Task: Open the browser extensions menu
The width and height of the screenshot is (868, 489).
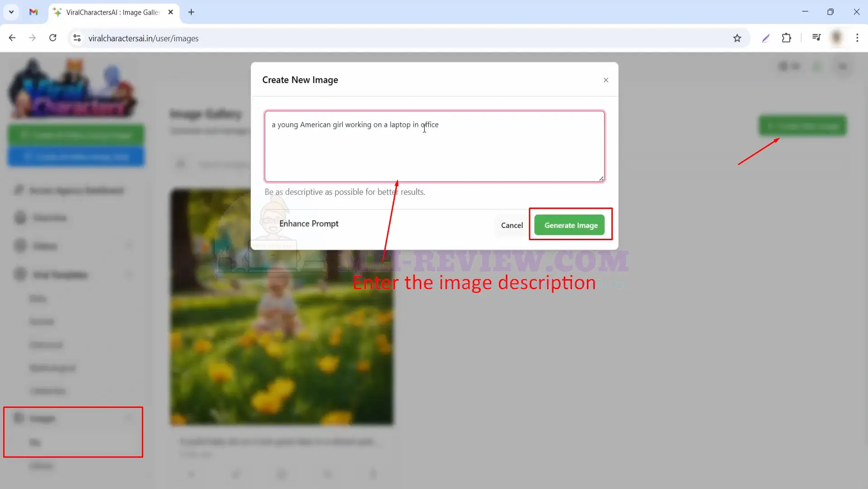Action: 786,38
